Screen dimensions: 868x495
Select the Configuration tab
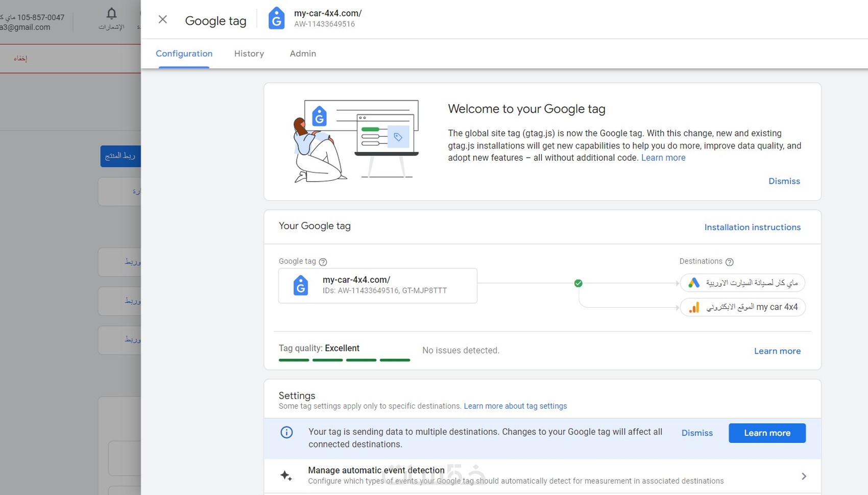[184, 54]
